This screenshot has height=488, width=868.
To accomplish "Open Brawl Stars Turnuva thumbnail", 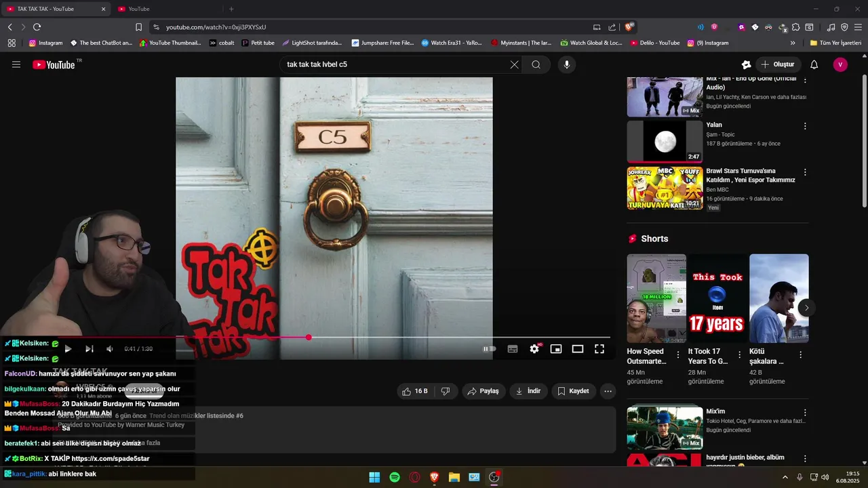I will [665, 188].
